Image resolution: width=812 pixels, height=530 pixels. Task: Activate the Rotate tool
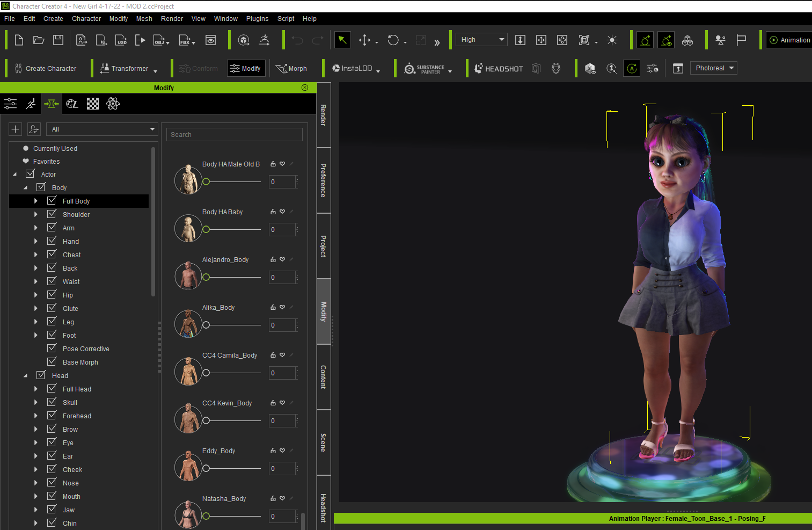393,40
